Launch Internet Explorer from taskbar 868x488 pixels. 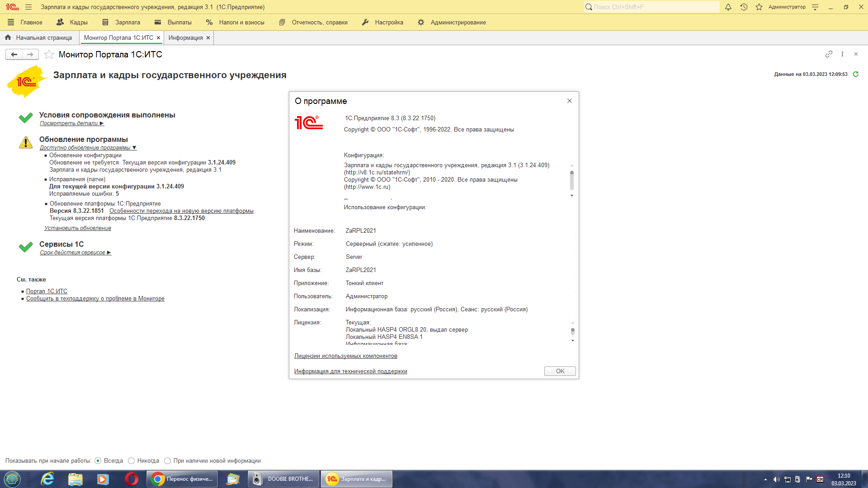[47, 479]
